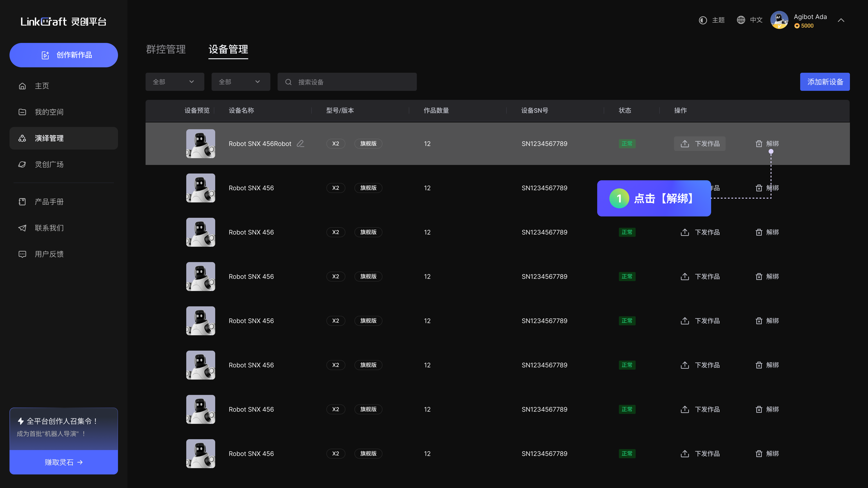
Task: Click the edit pencil beside Robot SNX 456Robot
Action: 301,143
